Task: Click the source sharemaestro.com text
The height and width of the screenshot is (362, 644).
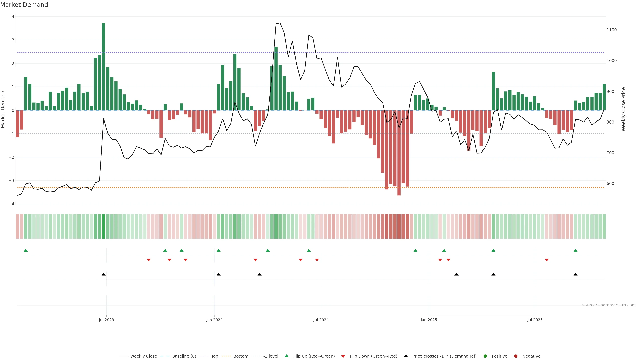Action: 609,305
